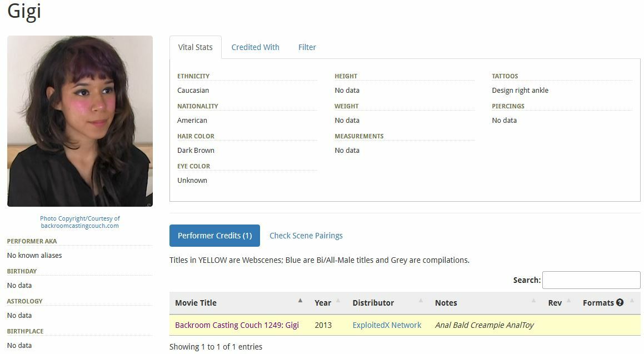Screen dimensions: 644x354
Task: Click into the table Search field
Action: (x=591, y=280)
